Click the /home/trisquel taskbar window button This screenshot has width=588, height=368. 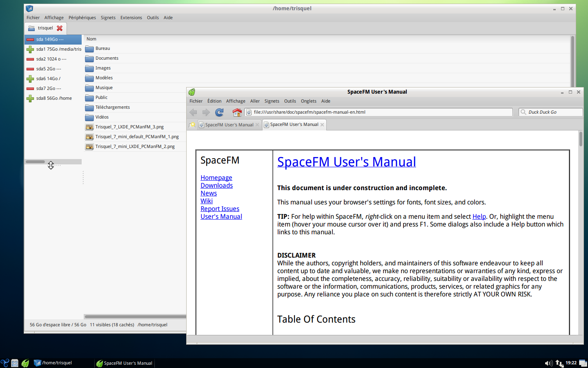coord(63,363)
